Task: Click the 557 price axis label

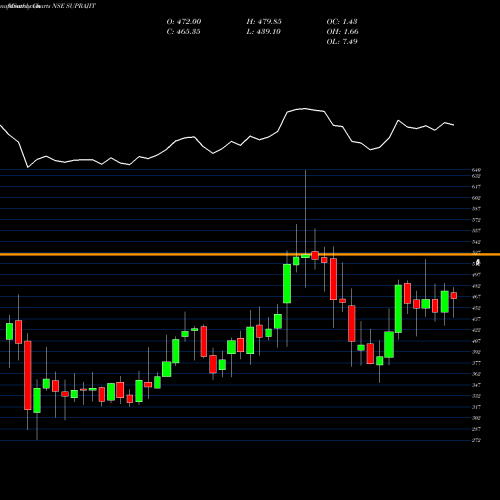Action: pos(476,231)
